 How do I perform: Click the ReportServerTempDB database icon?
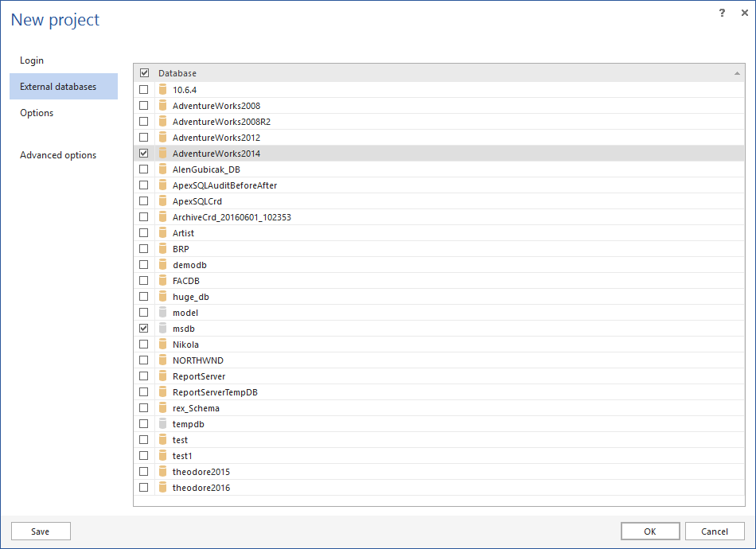coord(163,392)
